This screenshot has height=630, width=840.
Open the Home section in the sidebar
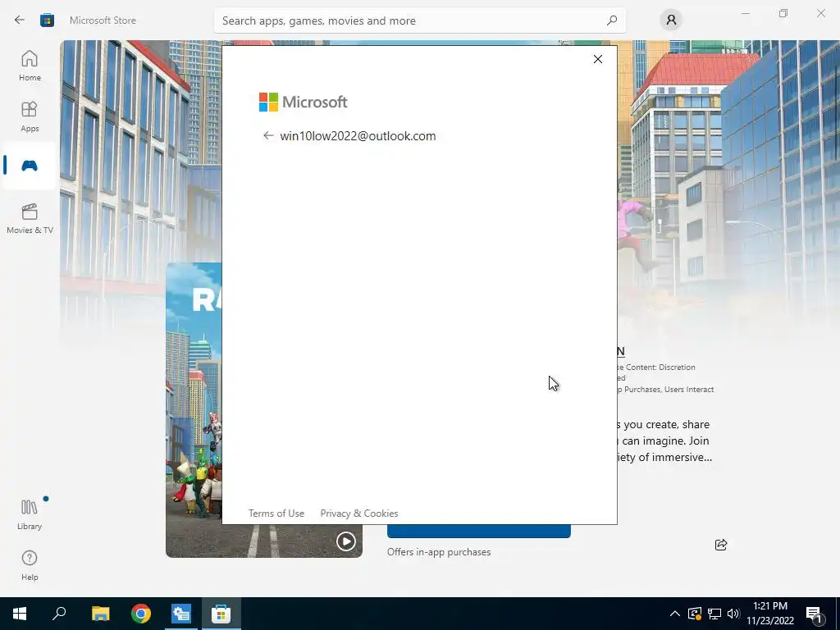point(30,66)
